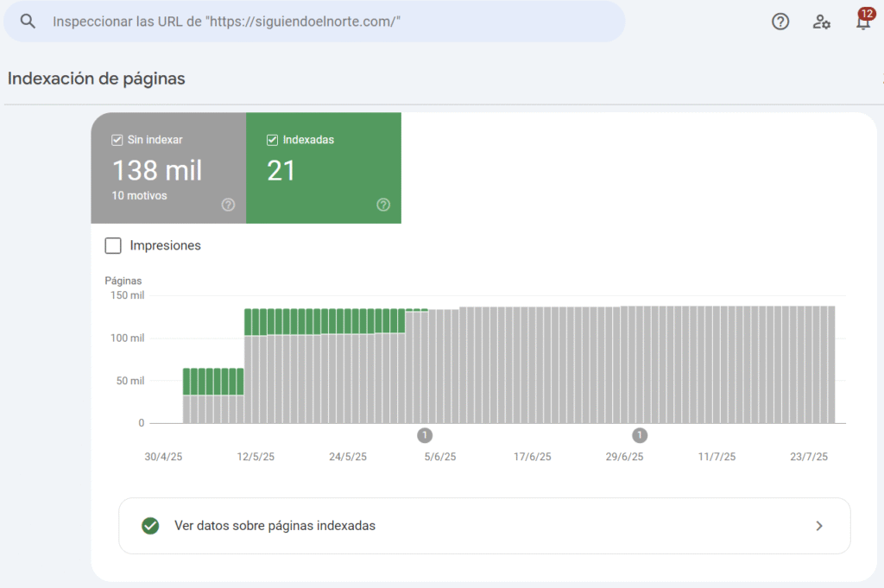Image resolution: width=884 pixels, height=588 pixels.
Task: Open user and permissions settings icon
Action: click(x=821, y=22)
